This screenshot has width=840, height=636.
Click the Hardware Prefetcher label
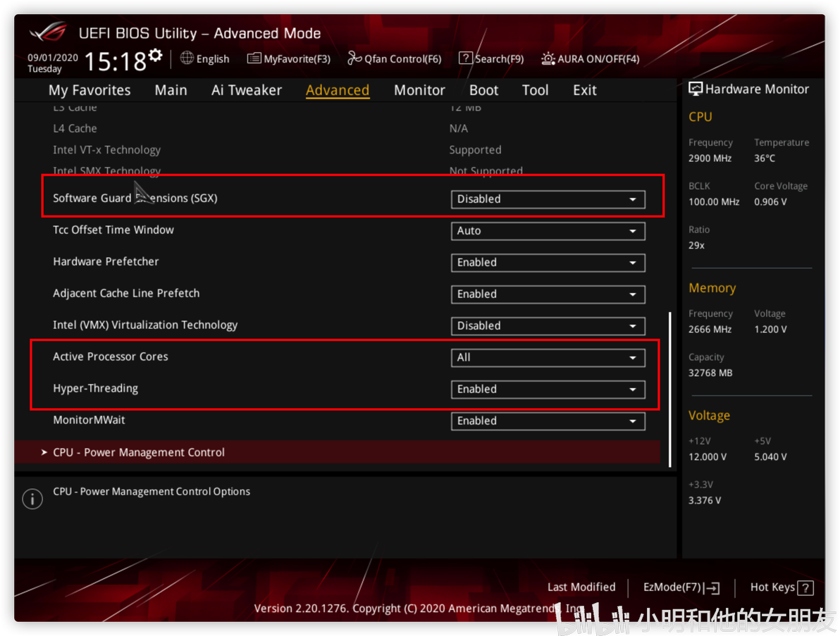[106, 262]
